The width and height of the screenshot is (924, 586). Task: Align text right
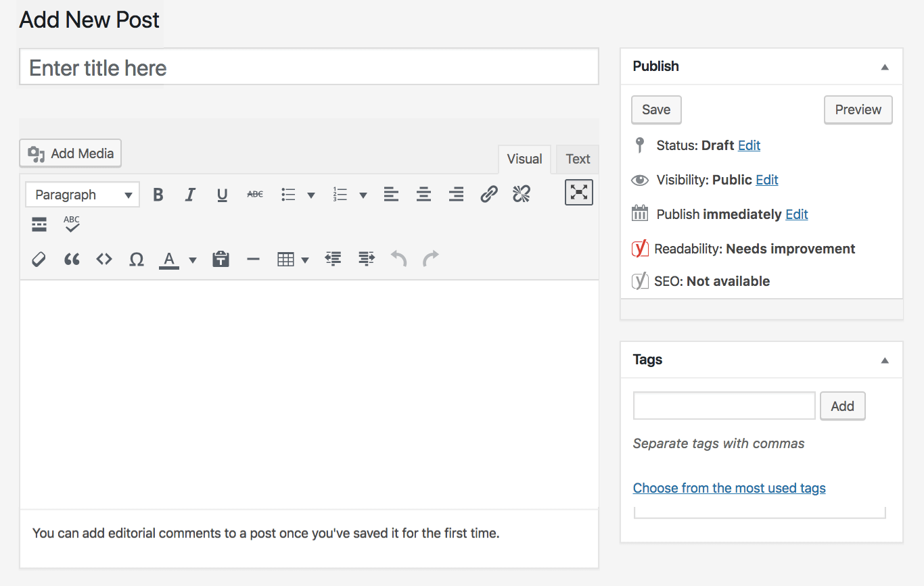pyautogui.click(x=457, y=195)
